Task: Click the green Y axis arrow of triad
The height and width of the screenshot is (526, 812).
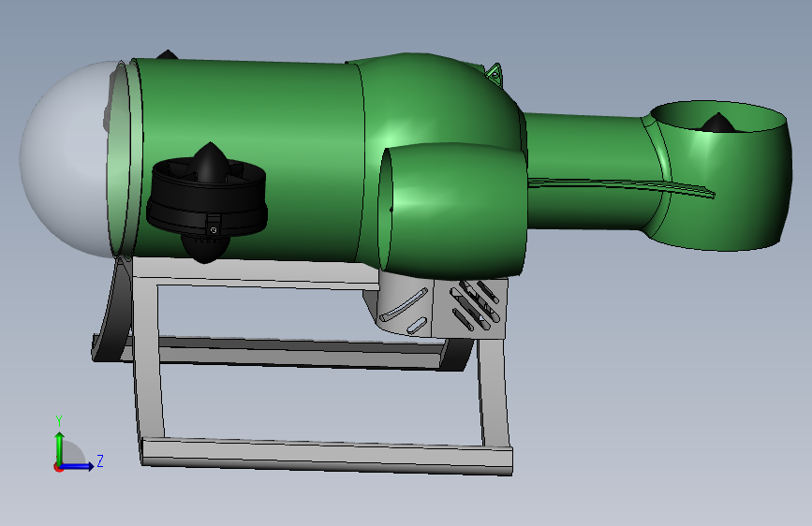Action: 60,447
